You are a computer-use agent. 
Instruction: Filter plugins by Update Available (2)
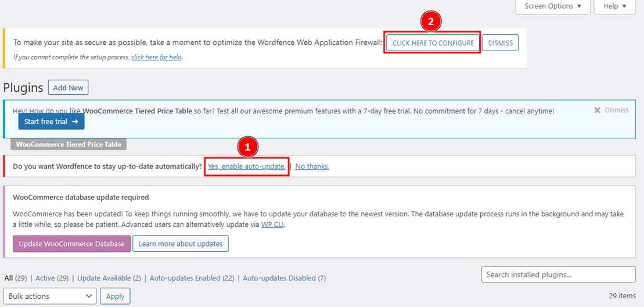(x=109, y=279)
